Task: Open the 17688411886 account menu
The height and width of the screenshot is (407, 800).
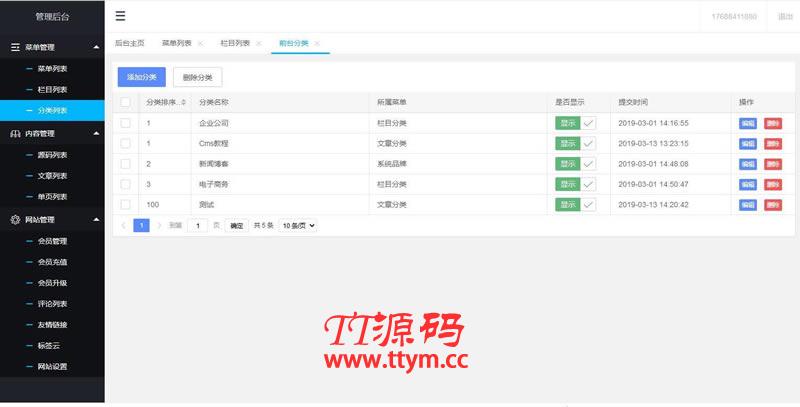Action: pos(734,17)
